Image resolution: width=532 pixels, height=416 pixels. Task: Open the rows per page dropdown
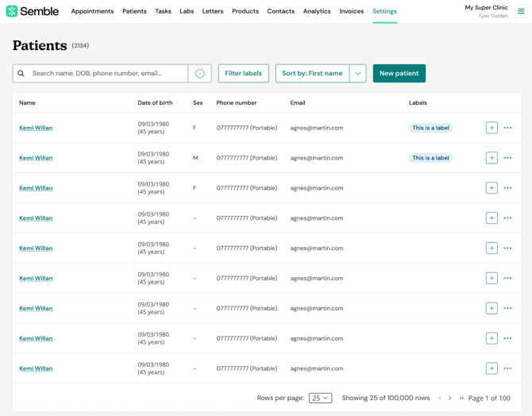click(x=320, y=399)
